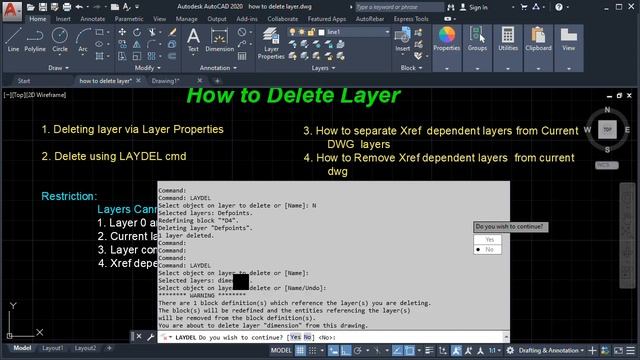
Task: Switch to the Express Tools ribbon tab
Action: [411, 19]
